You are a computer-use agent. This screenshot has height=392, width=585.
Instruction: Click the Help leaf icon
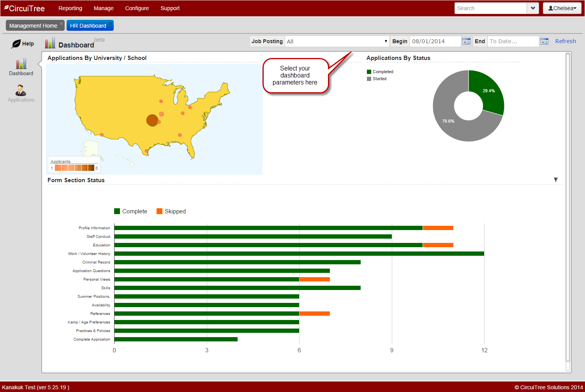coord(16,44)
